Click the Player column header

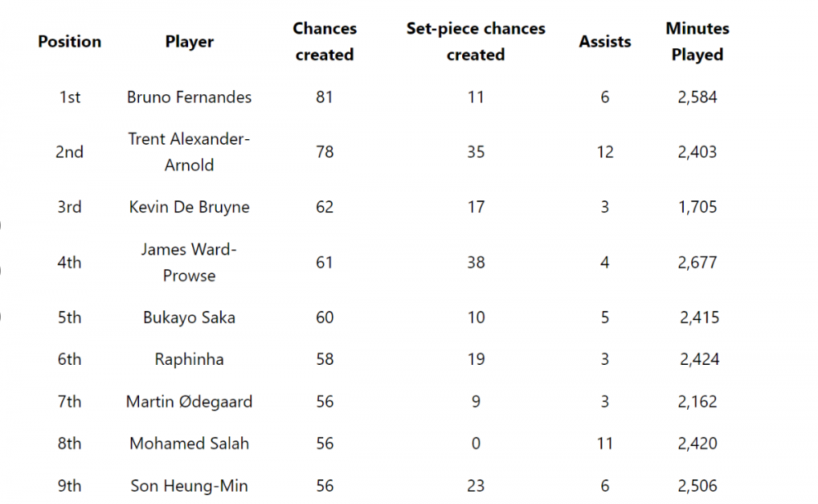pos(189,42)
